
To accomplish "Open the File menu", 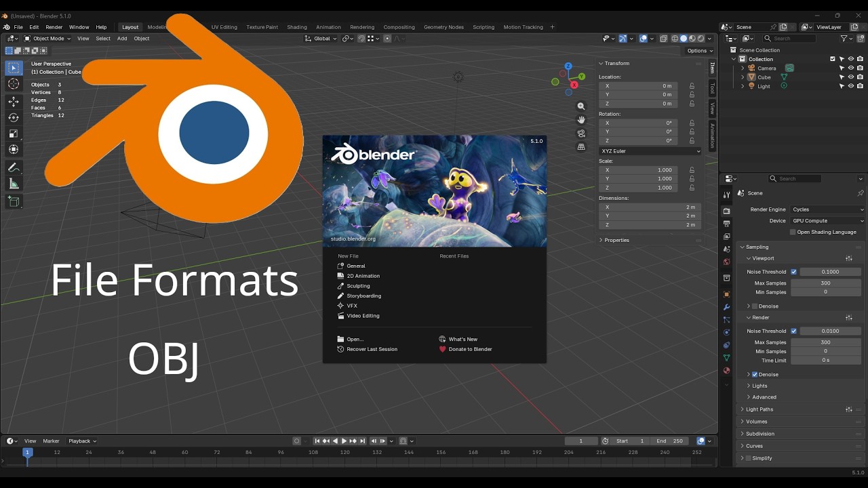I will coord(18,27).
